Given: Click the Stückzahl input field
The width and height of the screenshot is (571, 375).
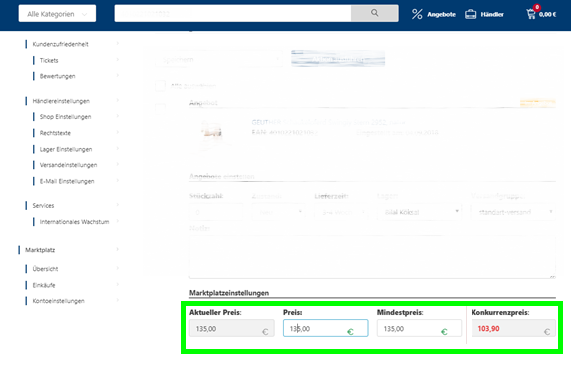Looking at the screenshot, I should [x=216, y=212].
